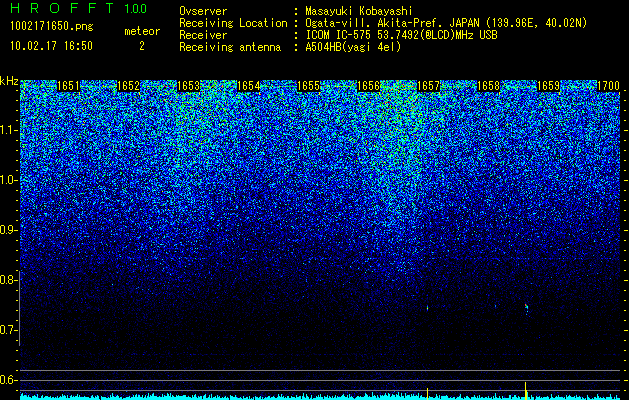The width and height of the screenshot is (629, 400).
Task: Click the Receiving Location field label
Action: click(x=233, y=23)
